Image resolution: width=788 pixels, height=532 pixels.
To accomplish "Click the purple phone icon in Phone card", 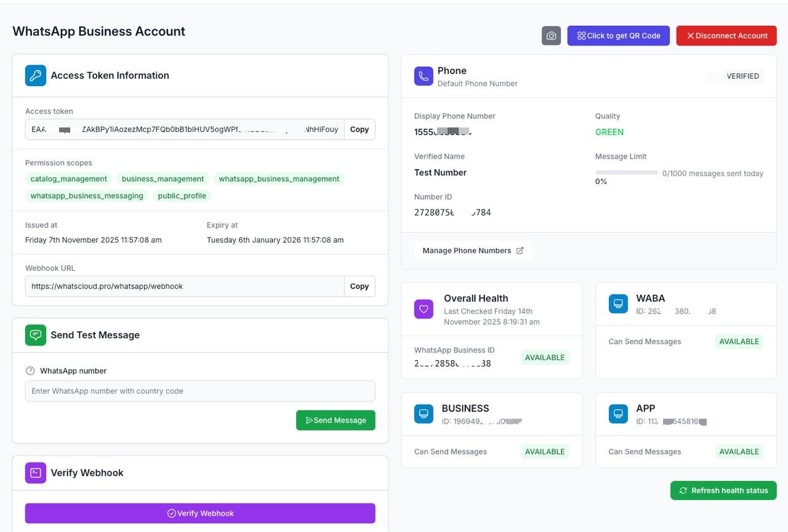I will 424,76.
